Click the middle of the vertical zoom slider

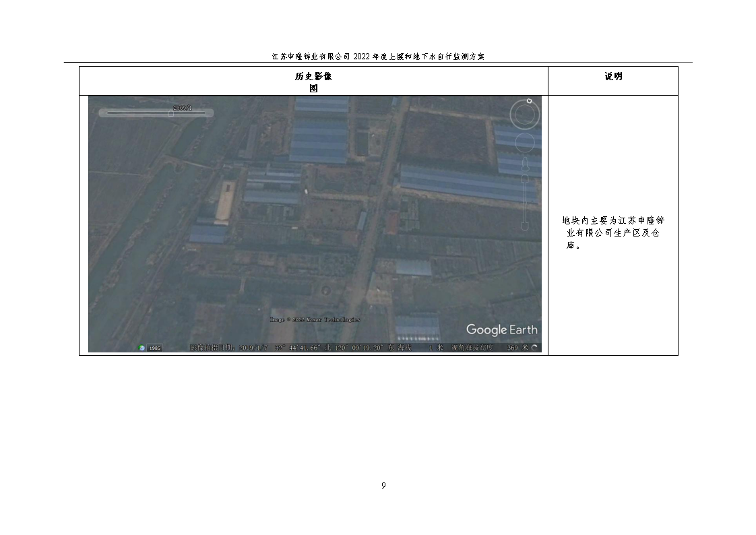coord(525,202)
